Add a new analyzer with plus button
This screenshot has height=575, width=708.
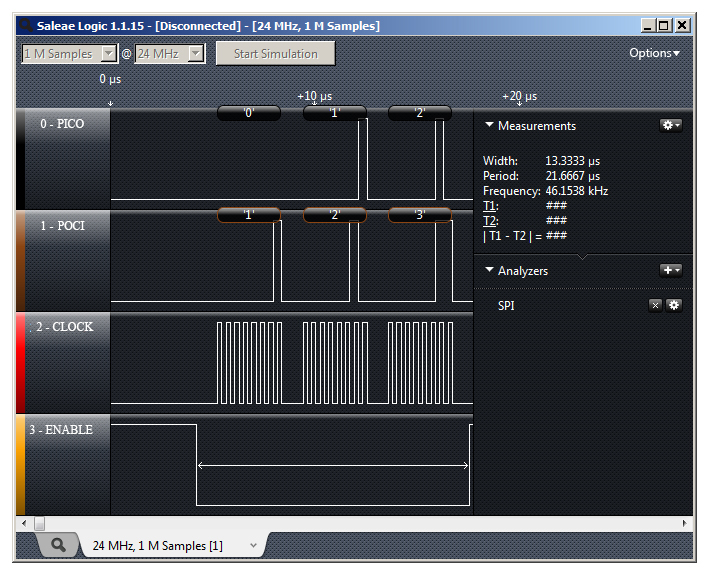pos(671,270)
